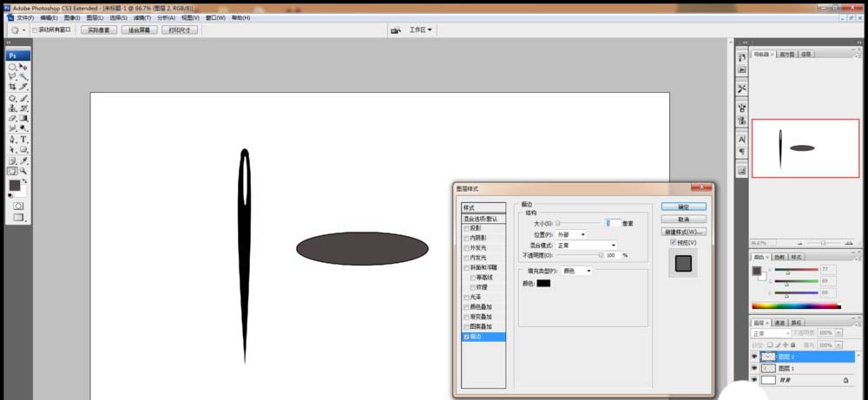This screenshot has width=868, height=400.
Task: Select the Brush tool
Action: 23,98
